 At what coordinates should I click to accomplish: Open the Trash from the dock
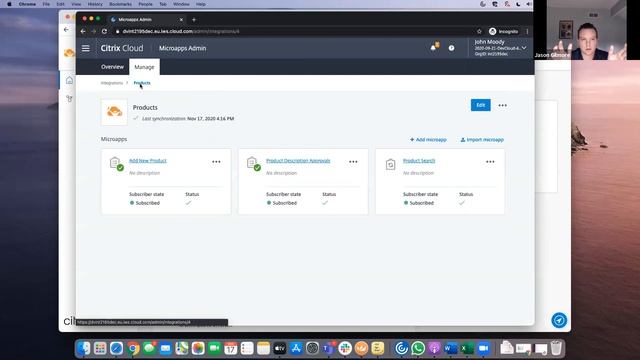point(556,348)
